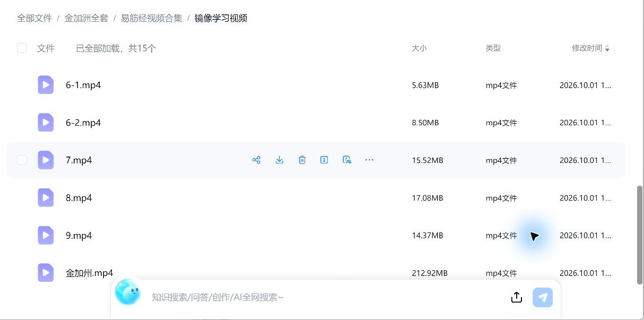644x320 pixels.
Task: Rename 7.mp4 using the rename icon
Action: (324, 160)
